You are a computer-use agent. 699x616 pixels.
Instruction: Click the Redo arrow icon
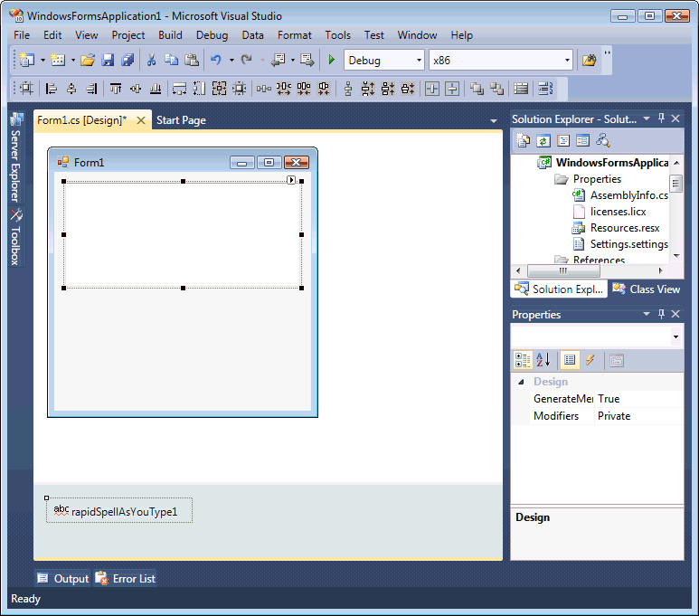click(247, 60)
